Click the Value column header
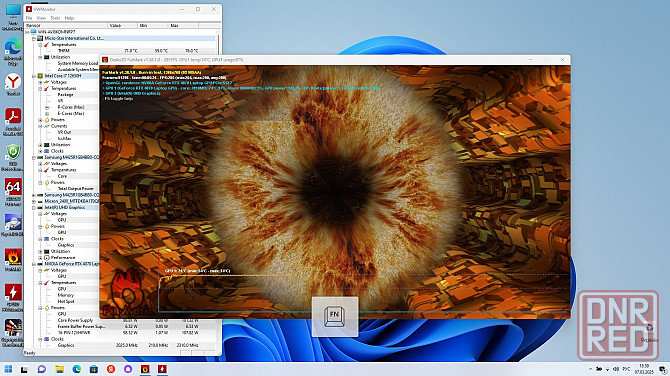This screenshot has width=670, height=376. click(x=123, y=26)
